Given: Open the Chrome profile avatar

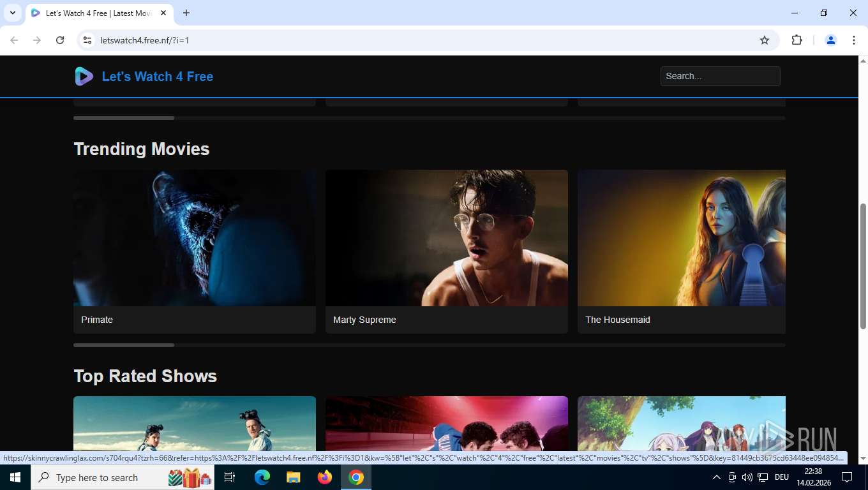Looking at the screenshot, I should tap(831, 40).
